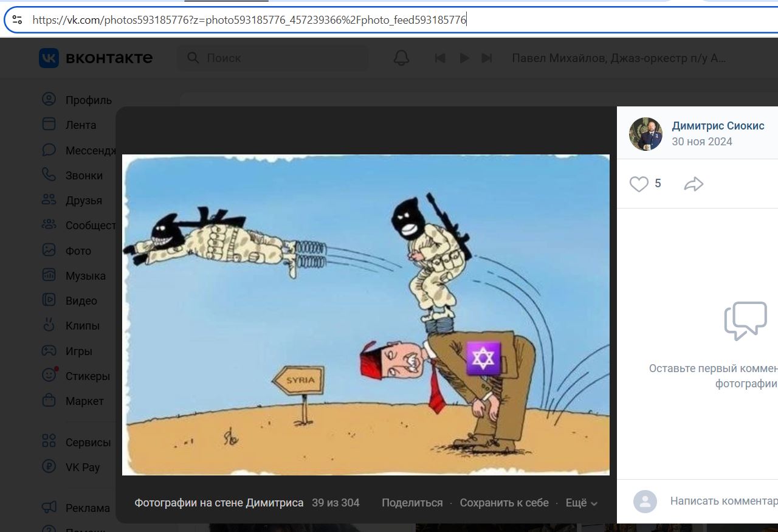Play the current music track
The height and width of the screenshot is (532, 778).
(464, 58)
